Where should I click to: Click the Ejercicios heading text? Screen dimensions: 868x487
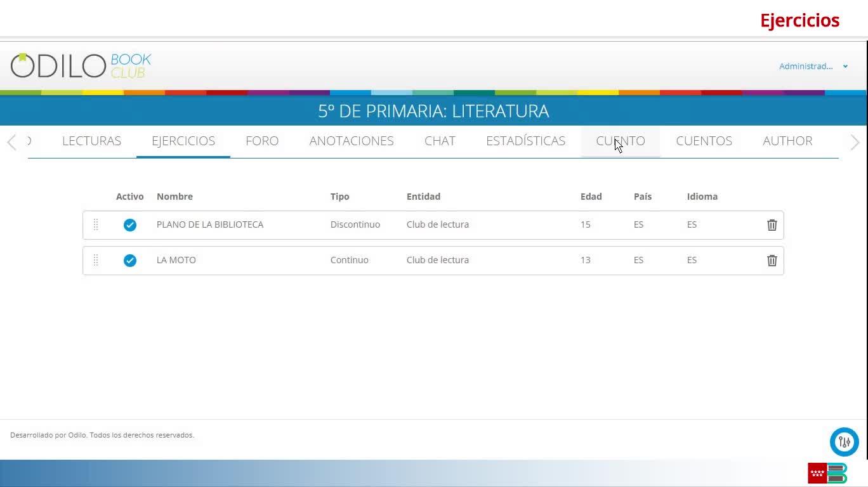799,21
